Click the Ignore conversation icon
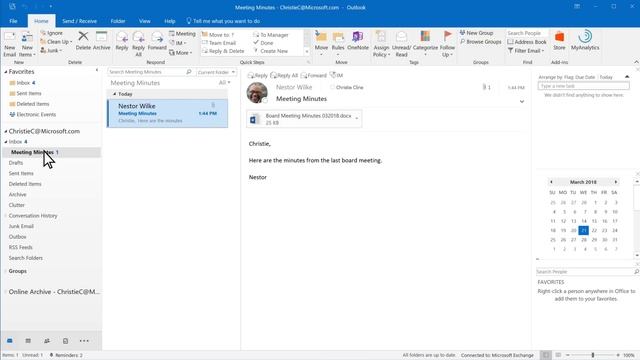This screenshot has height=360, width=640. (x=43, y=33)
